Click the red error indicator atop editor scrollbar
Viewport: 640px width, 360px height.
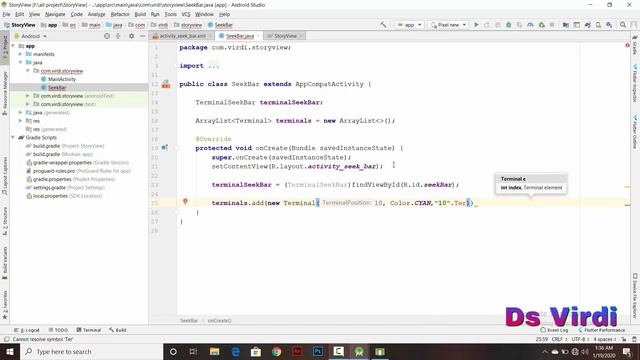point(627,45)
